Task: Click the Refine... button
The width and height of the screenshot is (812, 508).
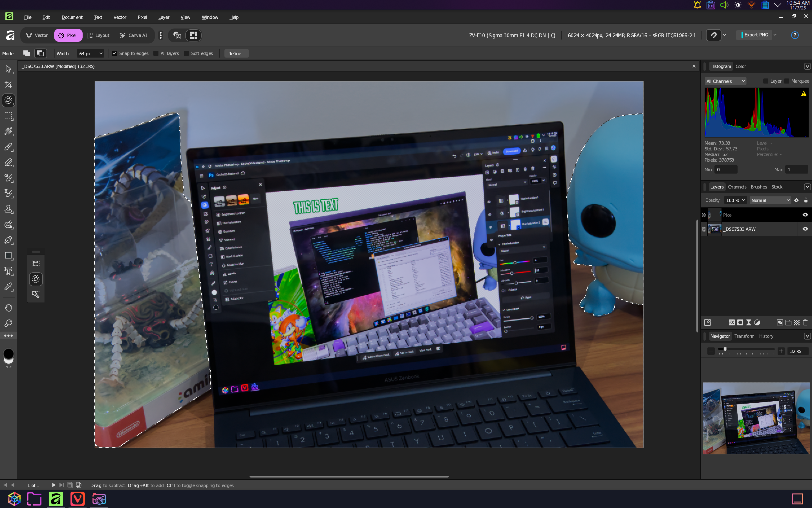Action: [236, 53]
